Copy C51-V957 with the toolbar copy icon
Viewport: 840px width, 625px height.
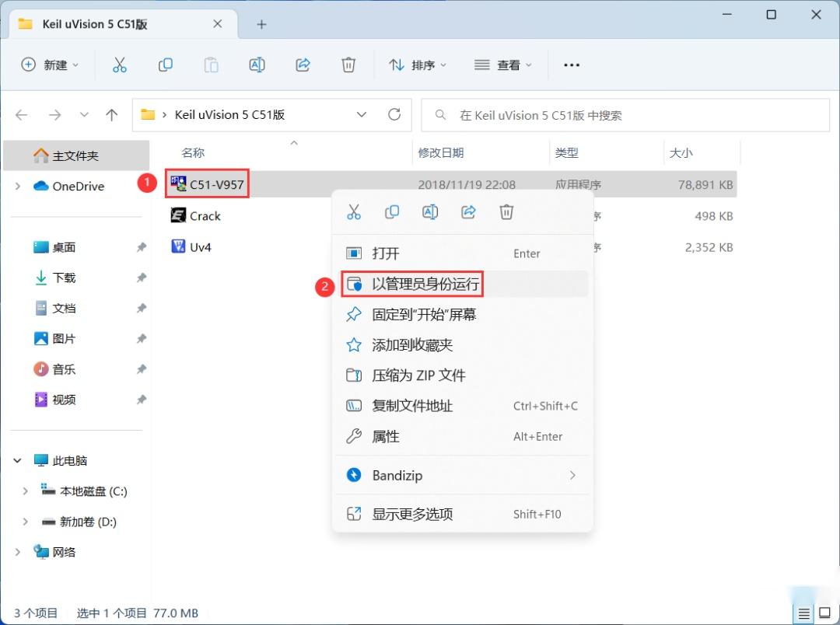click(165, 65)
